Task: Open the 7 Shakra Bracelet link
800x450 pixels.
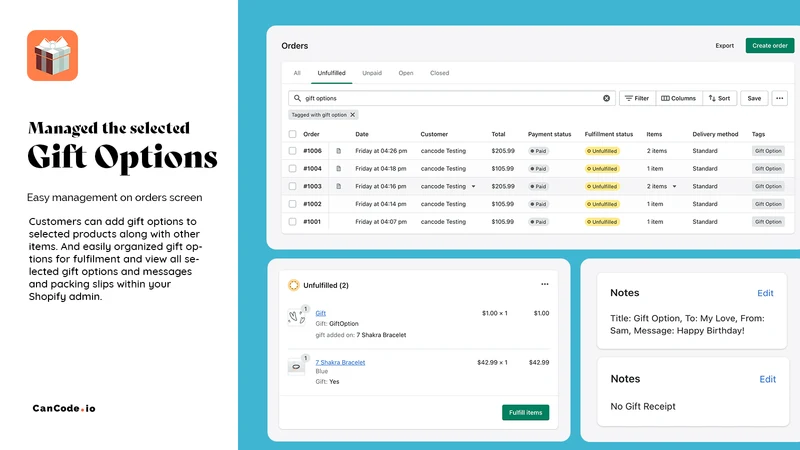Action: [x=340, y=362]
